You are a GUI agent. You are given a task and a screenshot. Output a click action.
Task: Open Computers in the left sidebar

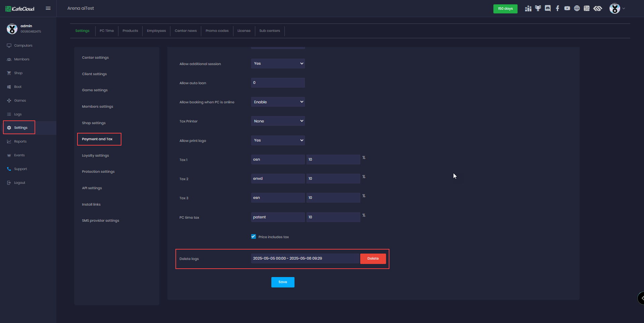23,46
